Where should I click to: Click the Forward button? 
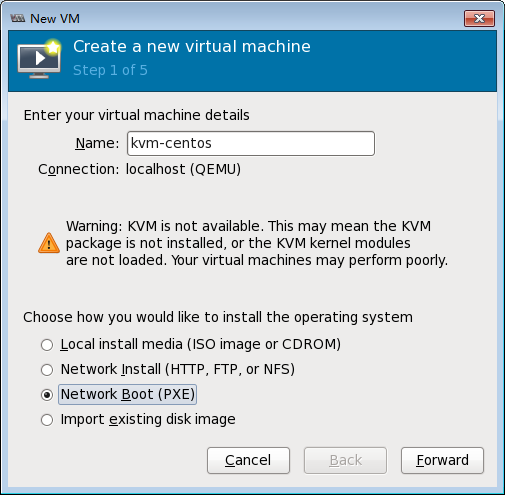click(442, 460)
